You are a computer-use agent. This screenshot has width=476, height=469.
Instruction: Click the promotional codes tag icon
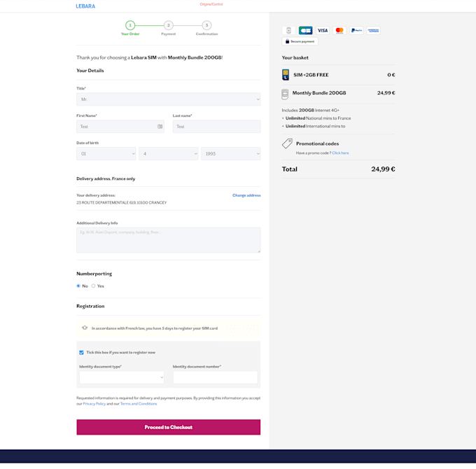coord(287,143)
